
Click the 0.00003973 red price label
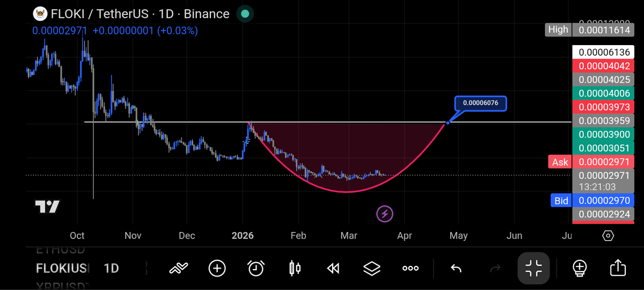pos(603,107)
